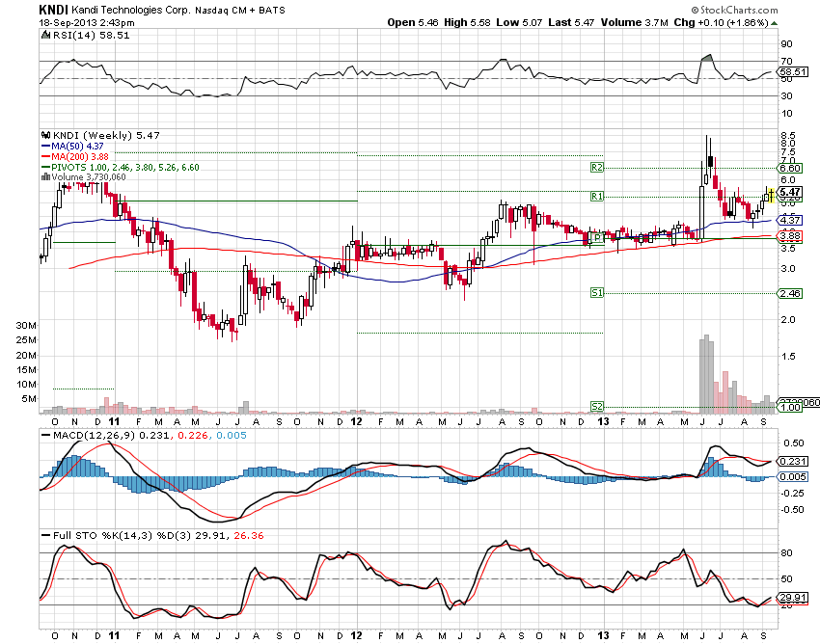The width and height of the screenshot is (820, 644).
Task: Click the chart icon beside RSI(14)
Action: coord(46,35)
